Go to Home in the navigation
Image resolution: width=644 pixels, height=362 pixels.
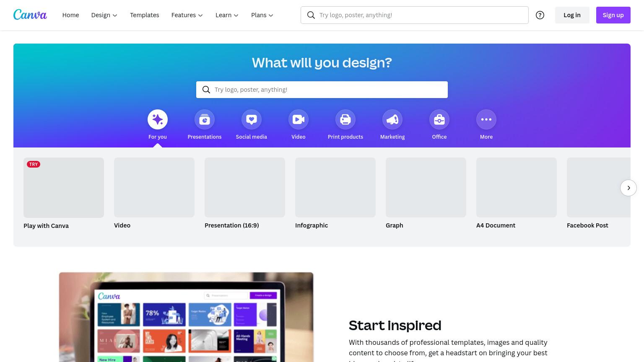tap(70, 15)
